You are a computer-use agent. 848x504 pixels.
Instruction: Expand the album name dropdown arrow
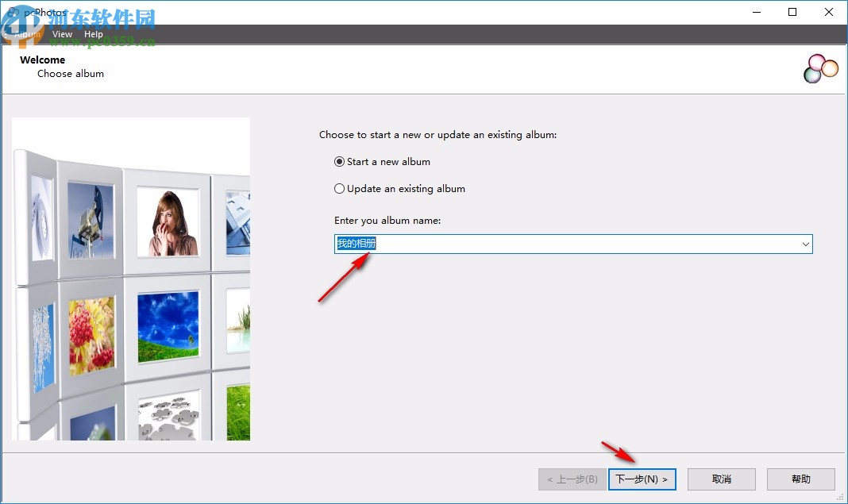click(x=805, y=244)
